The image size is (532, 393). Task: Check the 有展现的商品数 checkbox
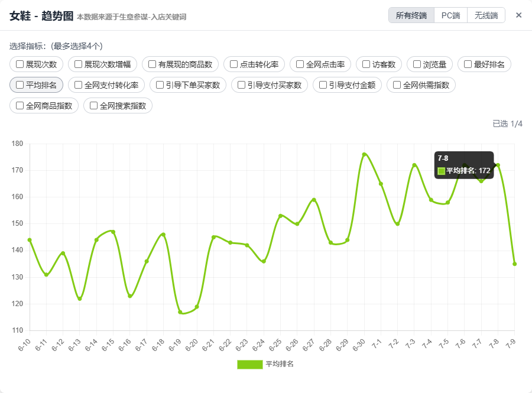[153, 64]
